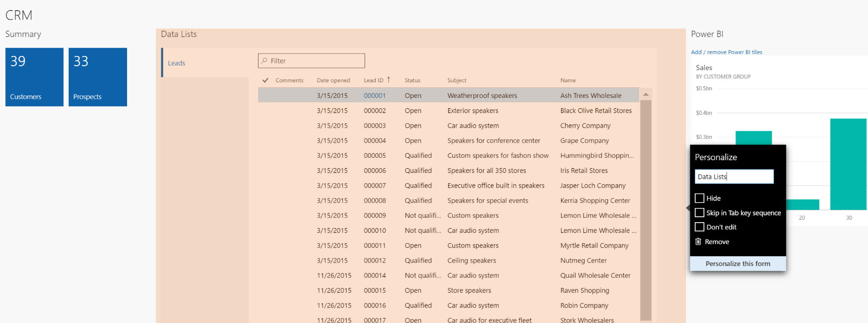Check the Don't edit option
The image size is (868, 323).
(x=700, y=227)
